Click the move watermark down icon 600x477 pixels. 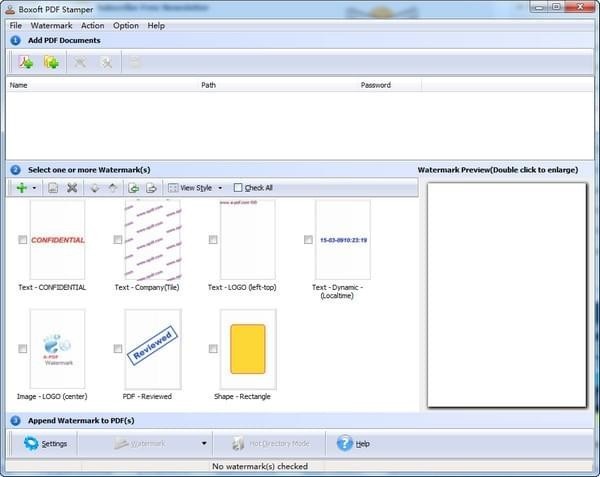point(95,188)
